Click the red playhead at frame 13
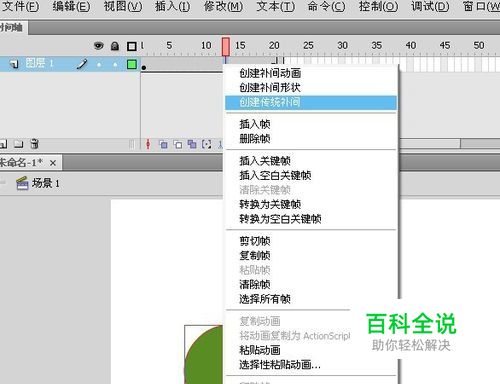This screenshot has height=384, width=500. click(x=226, y=46)
